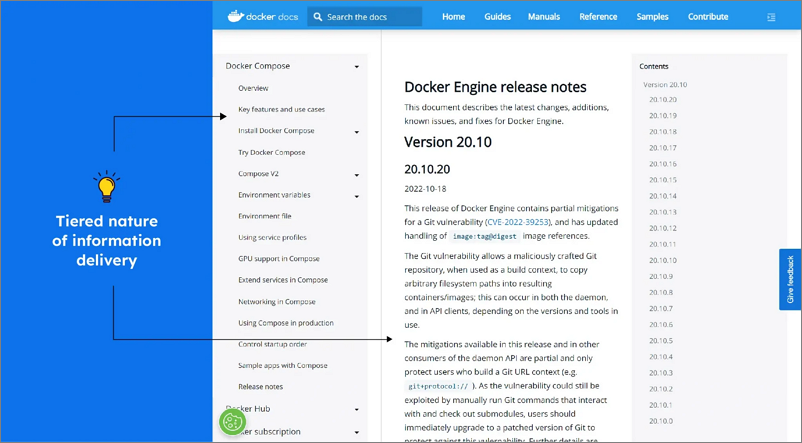Expand the Install Docker Compose arrow
802x443 pixels.
point(357,132)
